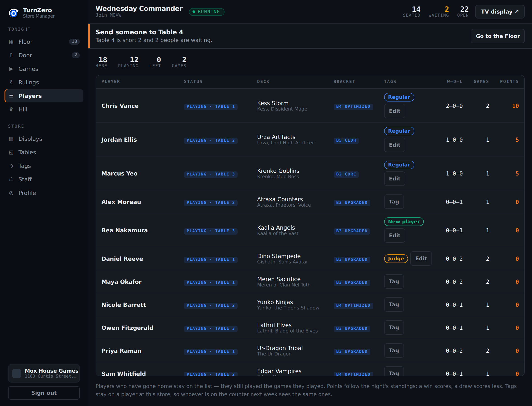Click the Judge tag on Daniel Reeve
532x406 pixels.
(x=396, y=258)
